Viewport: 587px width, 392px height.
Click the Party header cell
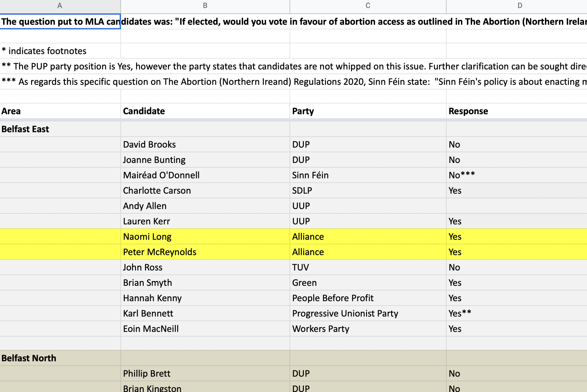[x=368, y=111]
